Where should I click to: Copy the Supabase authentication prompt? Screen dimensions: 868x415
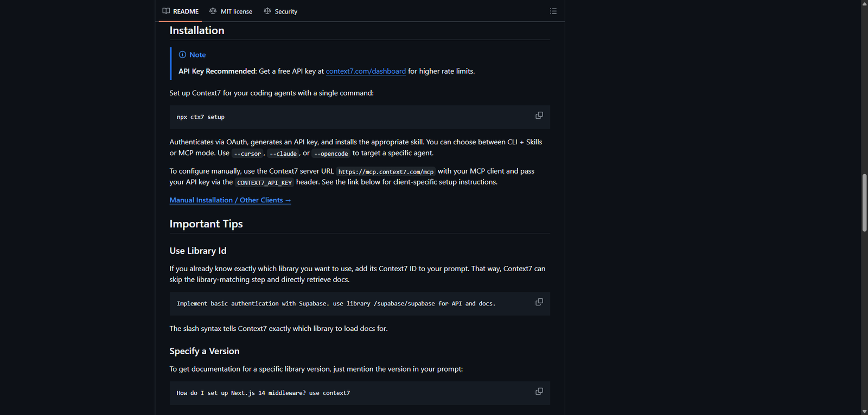pos(539,302)
